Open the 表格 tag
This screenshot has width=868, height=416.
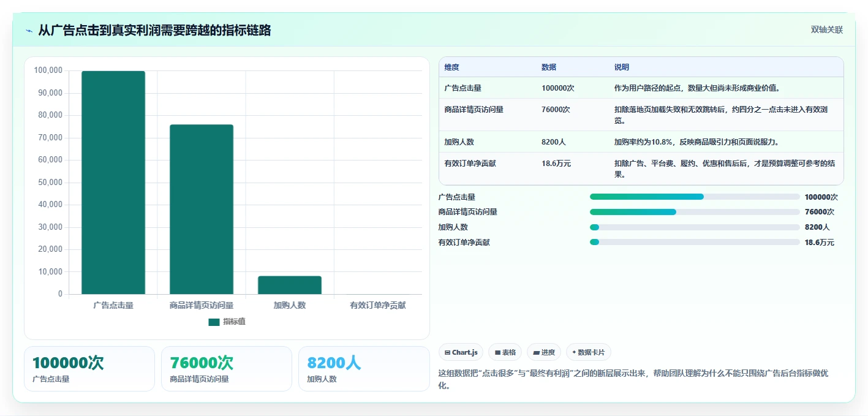point(505,352)
